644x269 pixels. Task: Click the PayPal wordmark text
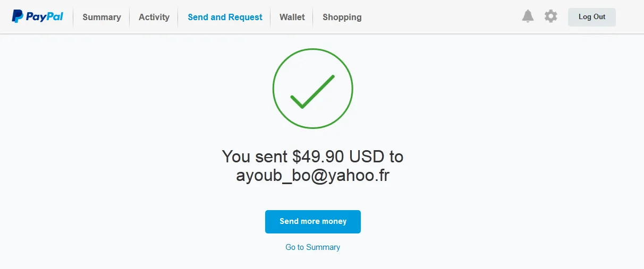pos(45,17)
